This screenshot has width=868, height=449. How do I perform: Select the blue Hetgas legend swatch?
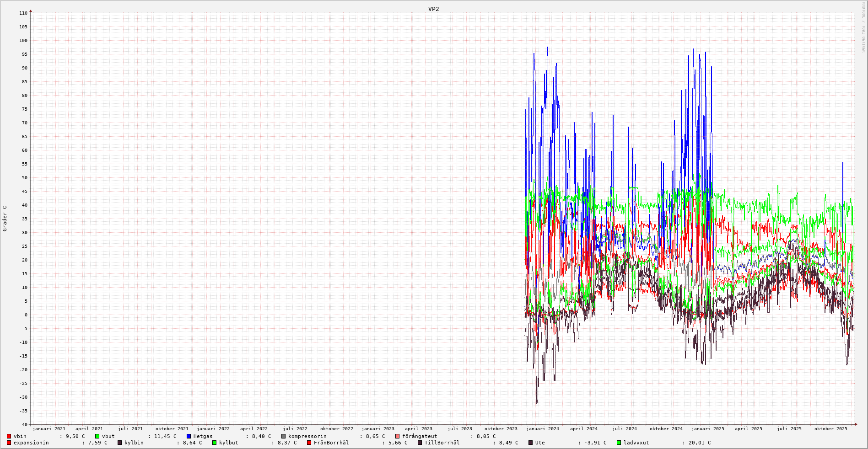189,436
